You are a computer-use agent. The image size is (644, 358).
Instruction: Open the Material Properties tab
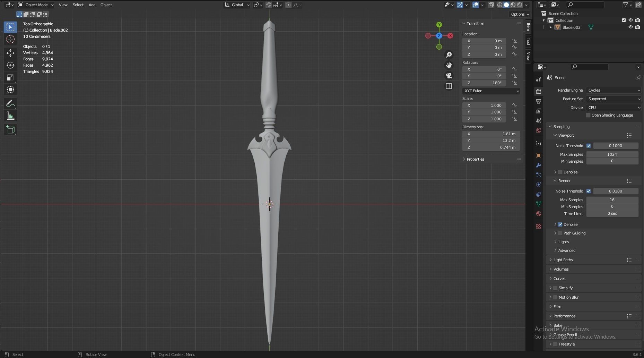pyautogui.click(x=538, y=214)
